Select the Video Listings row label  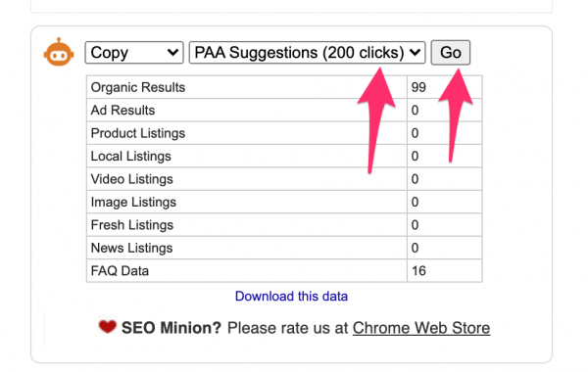click(x=132, y=179)
